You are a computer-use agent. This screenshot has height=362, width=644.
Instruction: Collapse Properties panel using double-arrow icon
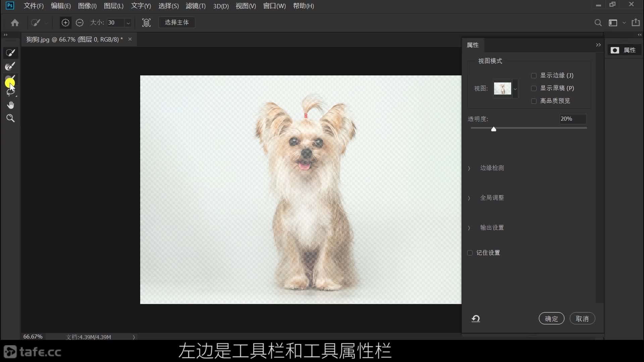click(x=598, y=45)
